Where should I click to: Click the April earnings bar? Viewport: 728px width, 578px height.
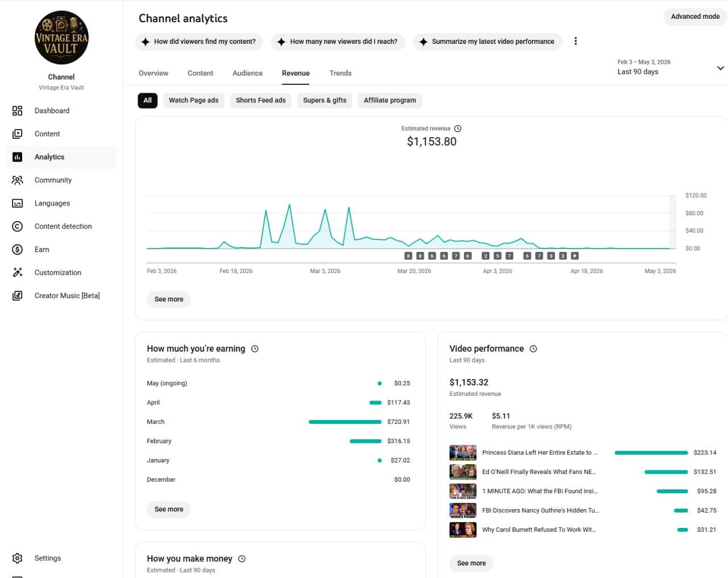(x=375, y=403)
